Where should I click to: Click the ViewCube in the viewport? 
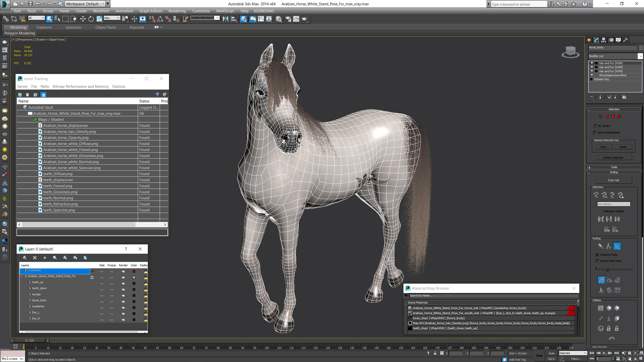click(x=570, y=52)
